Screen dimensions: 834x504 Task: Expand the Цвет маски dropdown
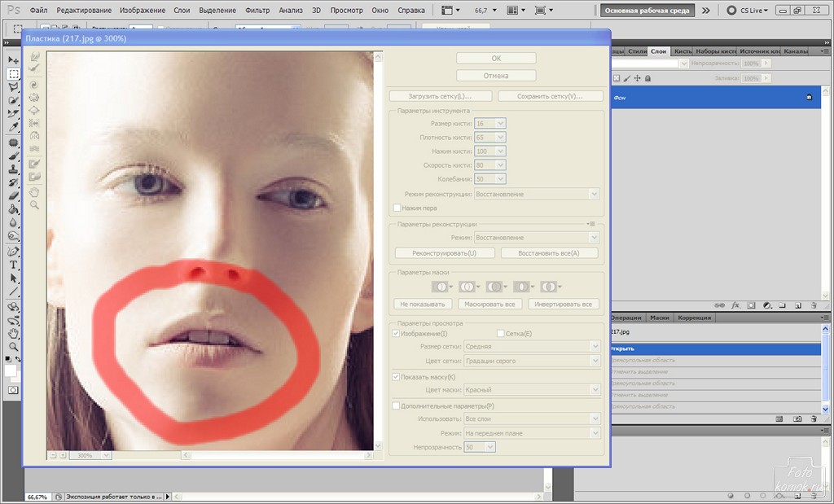594,390
